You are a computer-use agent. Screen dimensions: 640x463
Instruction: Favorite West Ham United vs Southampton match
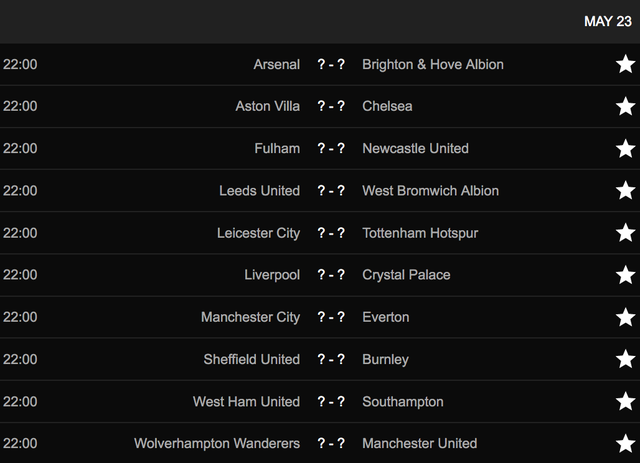tap(625, 401)
